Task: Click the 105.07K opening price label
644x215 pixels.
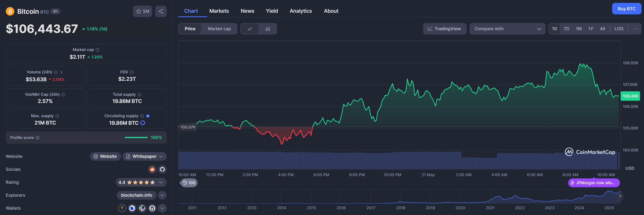Action: (188, 127)
